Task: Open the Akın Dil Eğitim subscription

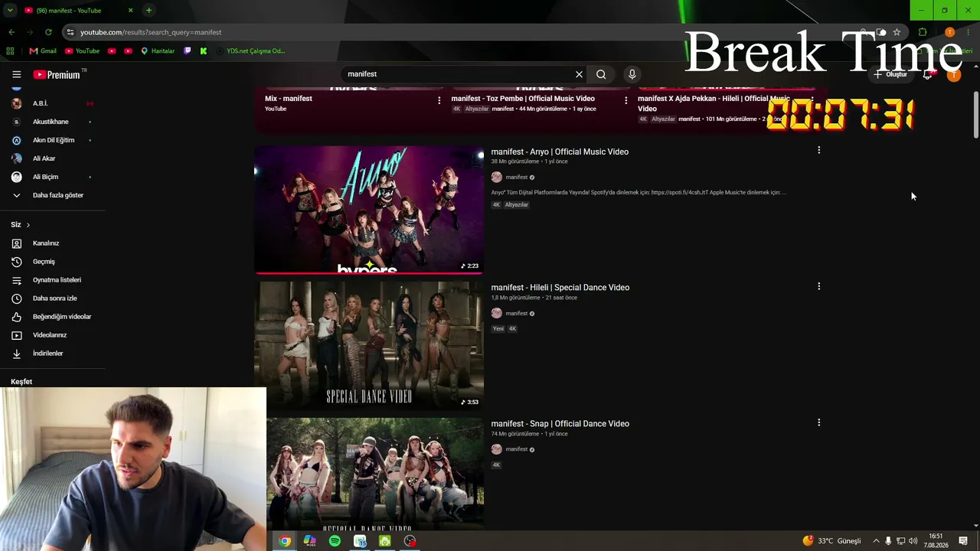Action: (52, 140)
